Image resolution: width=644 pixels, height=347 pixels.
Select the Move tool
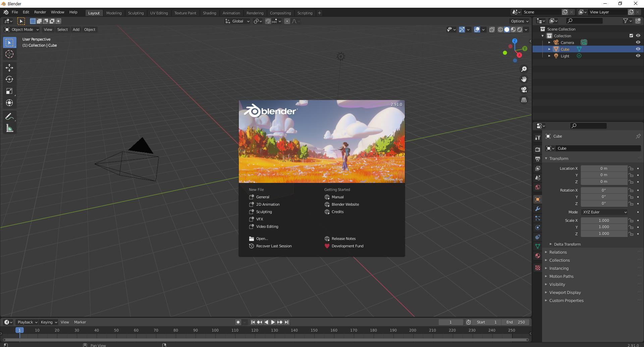9,67
